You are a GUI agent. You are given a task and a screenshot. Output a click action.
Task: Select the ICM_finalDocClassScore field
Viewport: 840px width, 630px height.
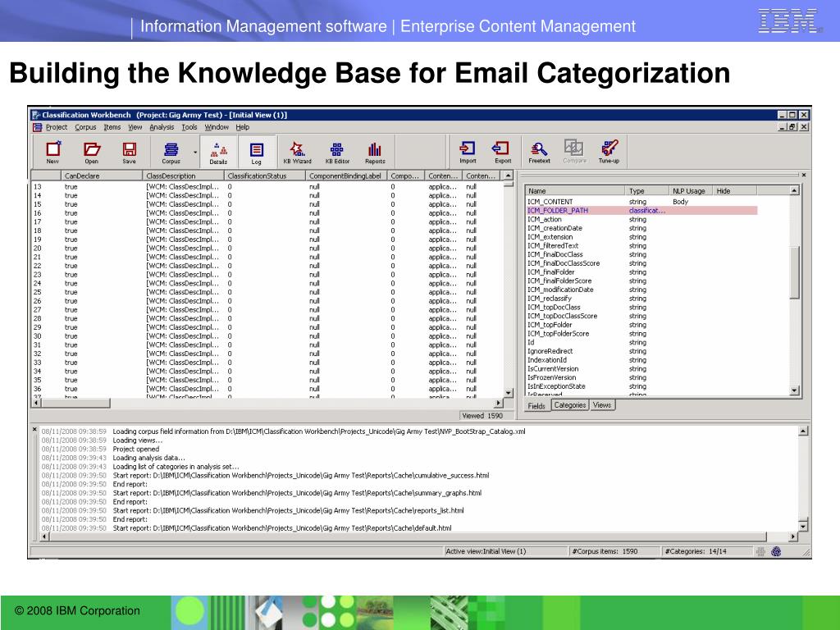pyautogui.click(x=641, y=263)
